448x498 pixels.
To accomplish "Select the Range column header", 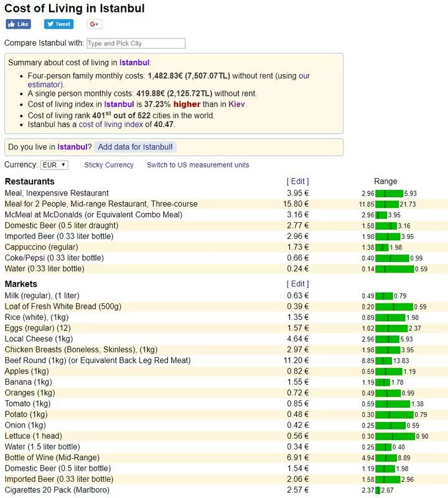I will [385, 181].
